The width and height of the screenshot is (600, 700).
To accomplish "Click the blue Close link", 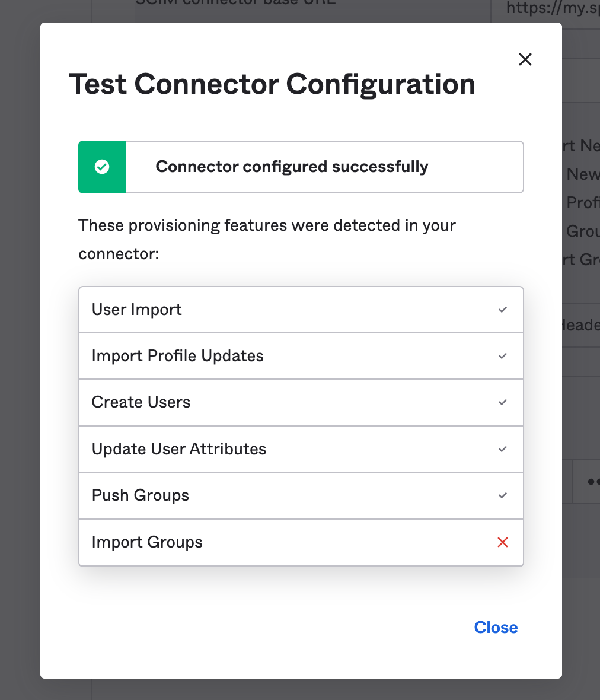I will pyautogui.click(x=496, y=627).
